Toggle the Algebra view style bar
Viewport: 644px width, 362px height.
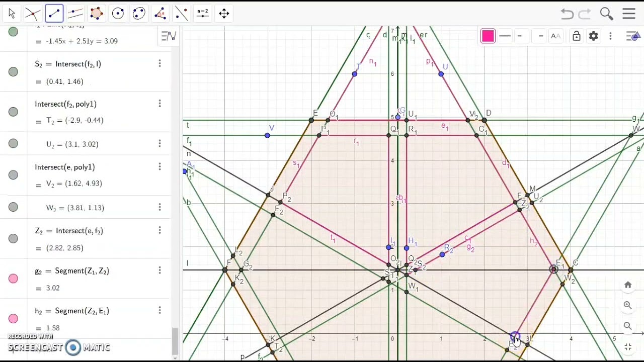click(168, 36)
